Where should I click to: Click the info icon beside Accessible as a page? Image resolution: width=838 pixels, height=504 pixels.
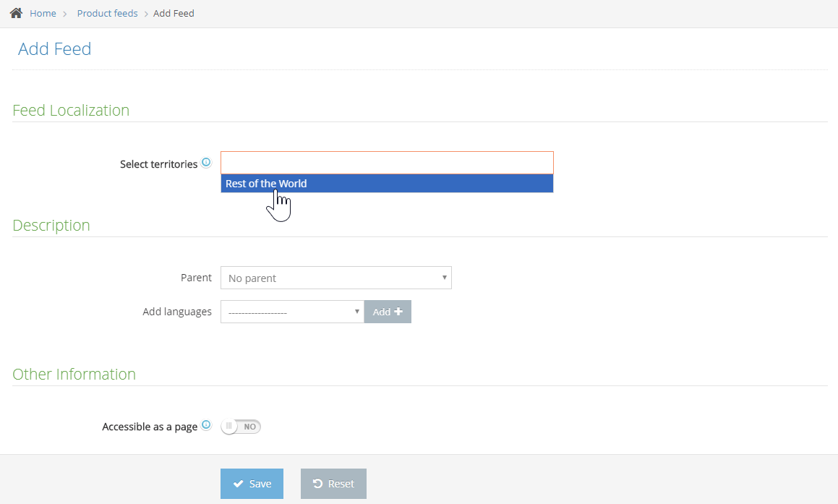[207, 425]
